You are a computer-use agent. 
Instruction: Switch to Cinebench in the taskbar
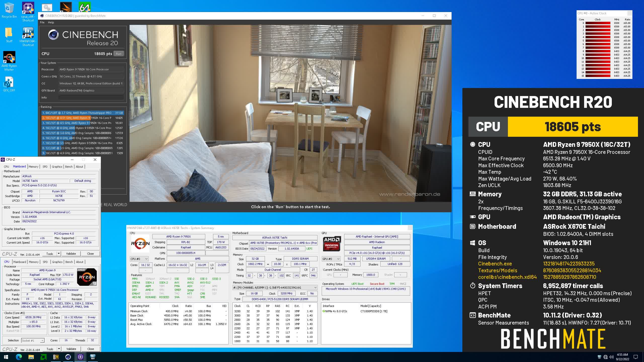(x=68, y=357)
